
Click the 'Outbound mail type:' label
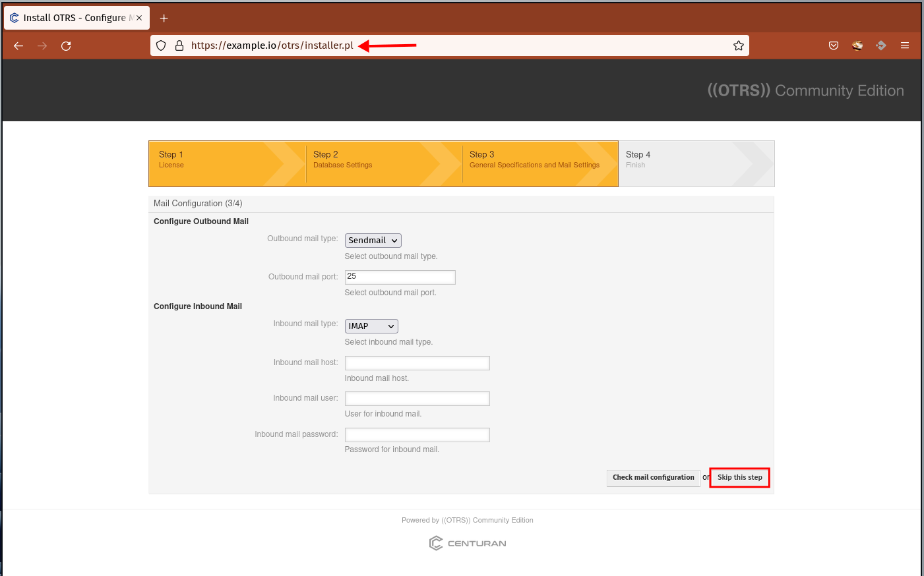point(303,239)
